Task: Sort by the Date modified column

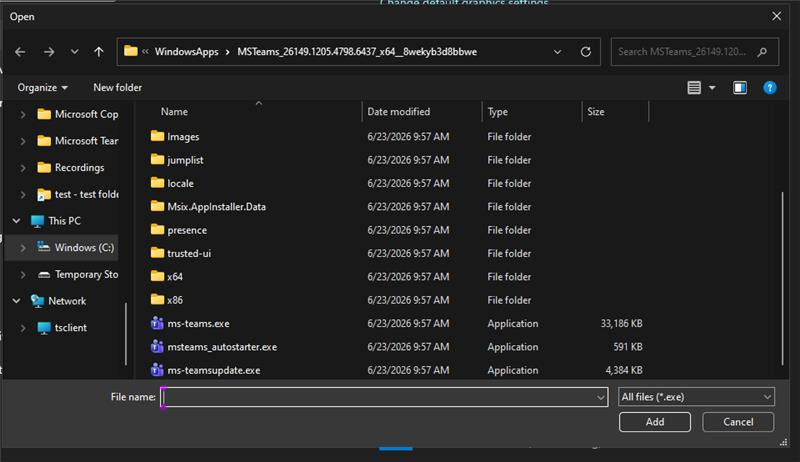Action: 398,112
